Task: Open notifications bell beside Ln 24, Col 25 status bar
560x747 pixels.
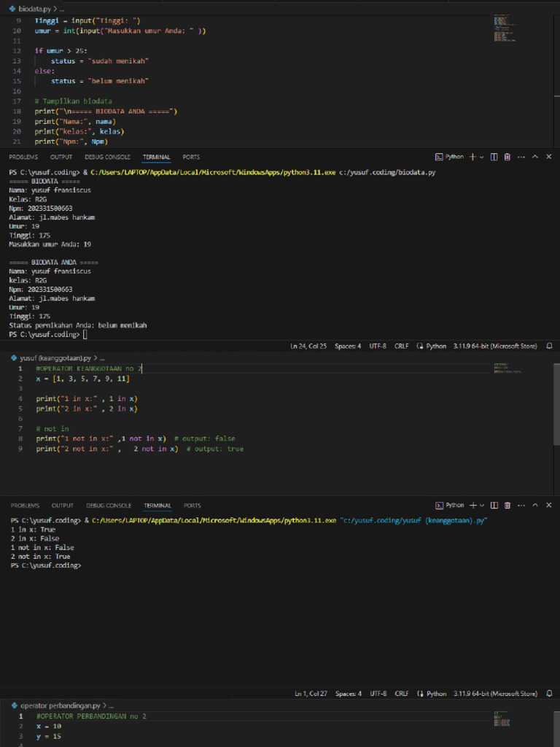Action: [550, 346]
